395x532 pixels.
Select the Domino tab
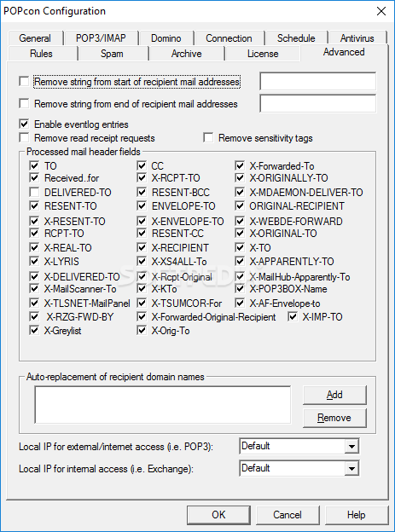click(x=166, y=38)
